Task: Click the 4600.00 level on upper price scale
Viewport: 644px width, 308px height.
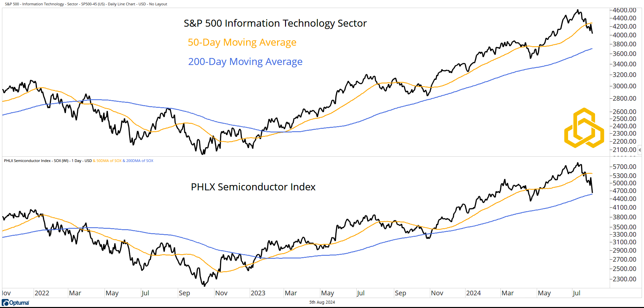Action: point(624,10)
